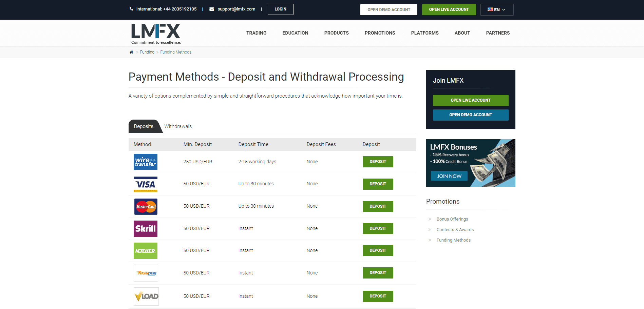Screen dimensions: 644x309
Task: Open the PLATFORMS menu
Action: pyautogui.click(x=424, y=33)
